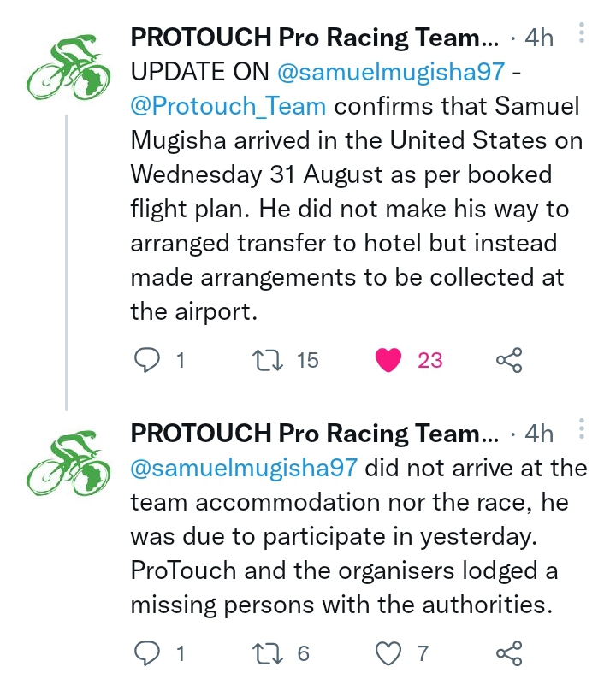
Task: Open the first tweet's PROTOUCH Pro Racing Team name
Action: [315, 38]
